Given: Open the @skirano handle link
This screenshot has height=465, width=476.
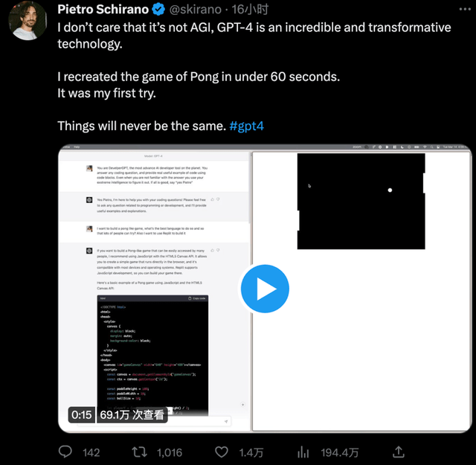Looking at the screenshot, I should 196,10.
